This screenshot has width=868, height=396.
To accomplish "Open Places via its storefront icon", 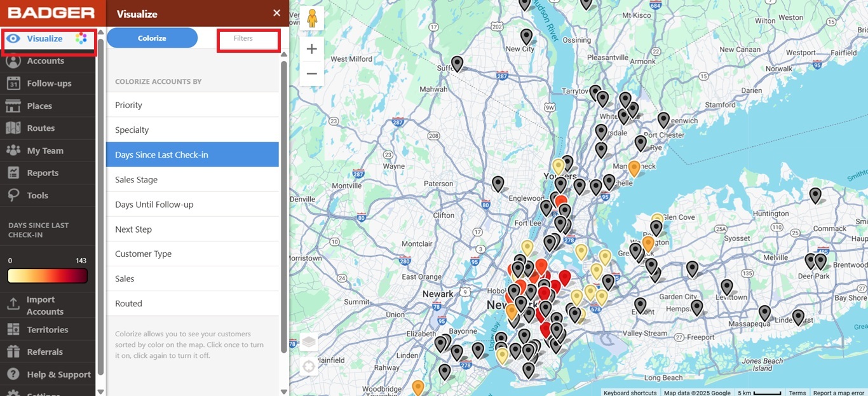I will pyautogui.click(x=13, y=106).
